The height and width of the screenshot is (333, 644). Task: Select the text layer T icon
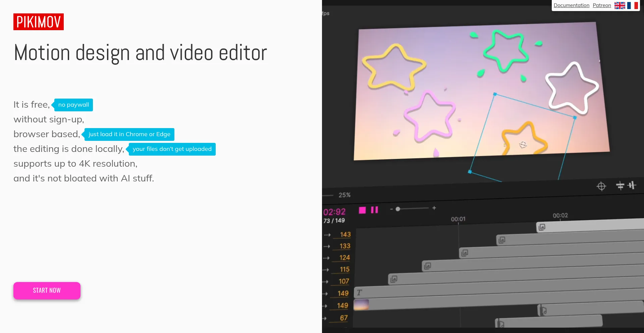[359, 292]
